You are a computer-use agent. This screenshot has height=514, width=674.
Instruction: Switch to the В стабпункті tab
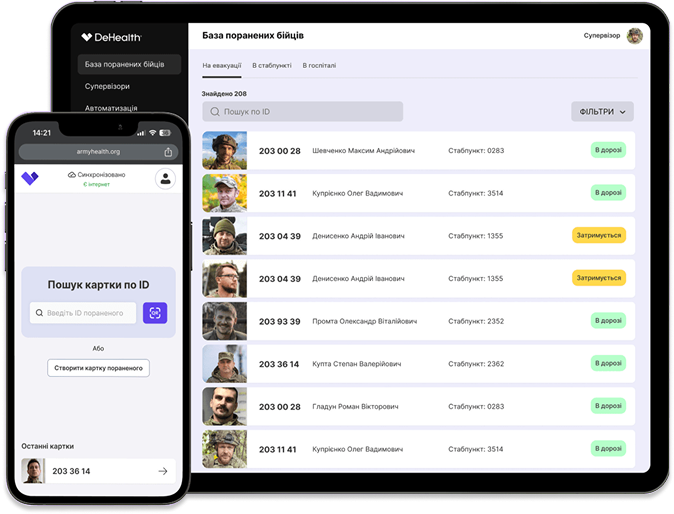tap(272, 66)
